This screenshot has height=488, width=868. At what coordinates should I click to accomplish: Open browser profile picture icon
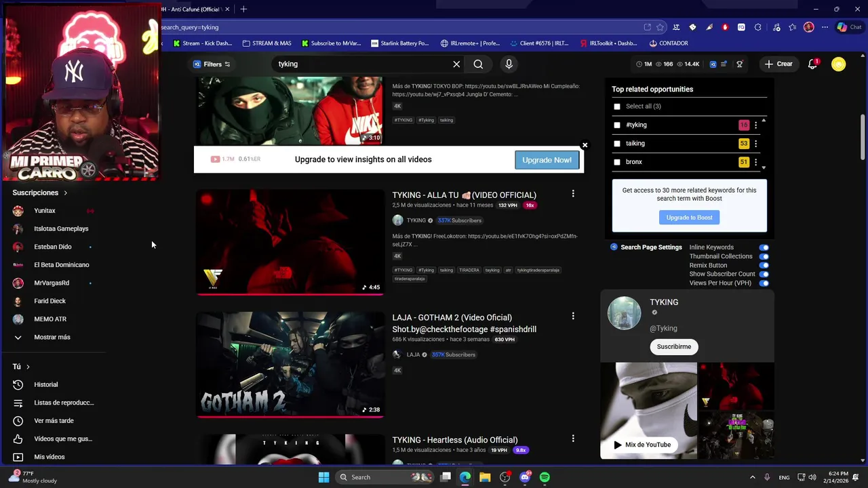tap(808, 27)
